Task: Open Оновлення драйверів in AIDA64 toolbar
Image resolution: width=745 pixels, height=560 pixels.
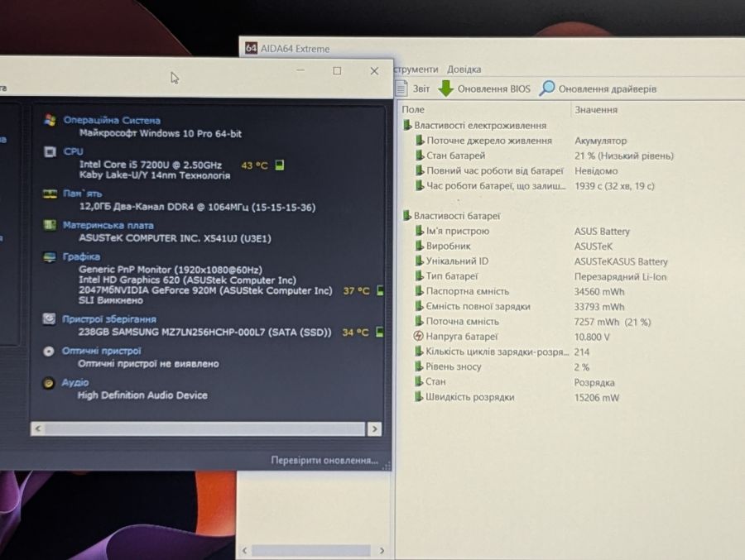Action: point(608,89)
